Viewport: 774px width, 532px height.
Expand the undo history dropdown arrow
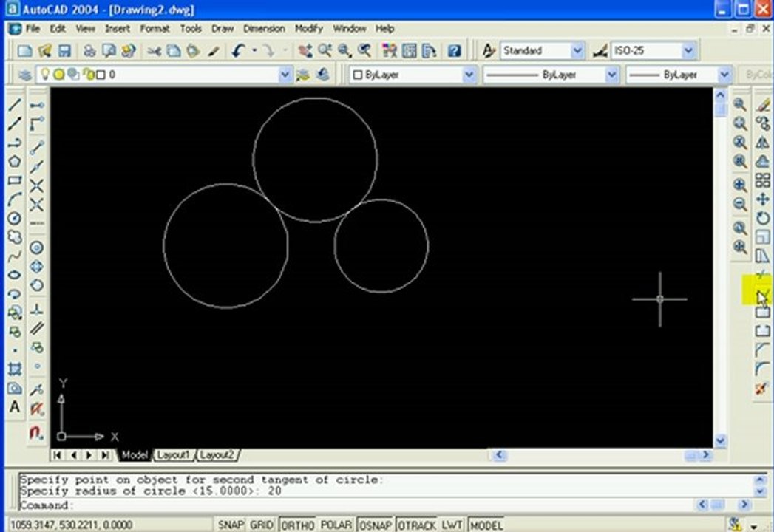point(254,50)
